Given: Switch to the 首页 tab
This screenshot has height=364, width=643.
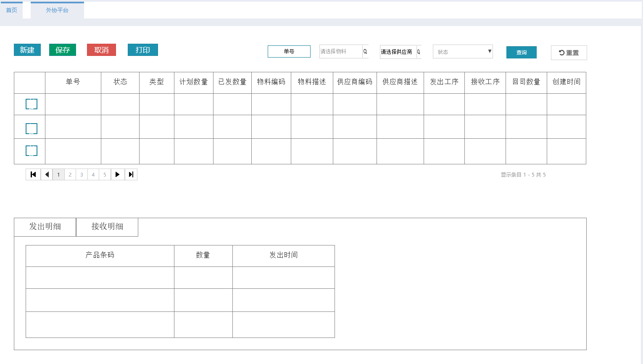Looking at the screenshot, I should [x=11, y=10].
